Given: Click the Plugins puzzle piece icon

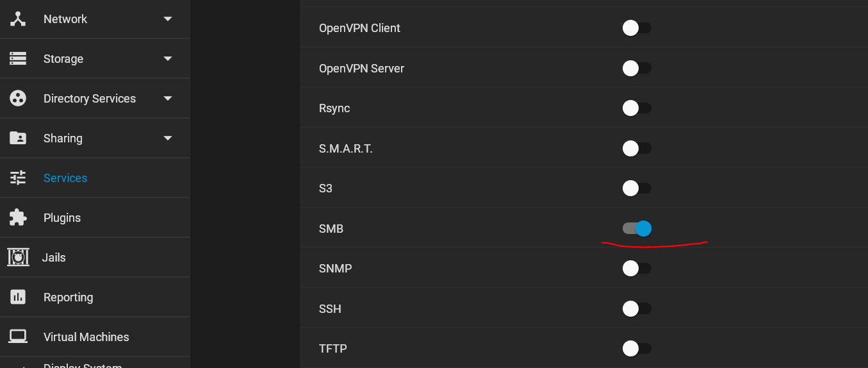Looking at the screenshot, I should [x=18, y=218].
